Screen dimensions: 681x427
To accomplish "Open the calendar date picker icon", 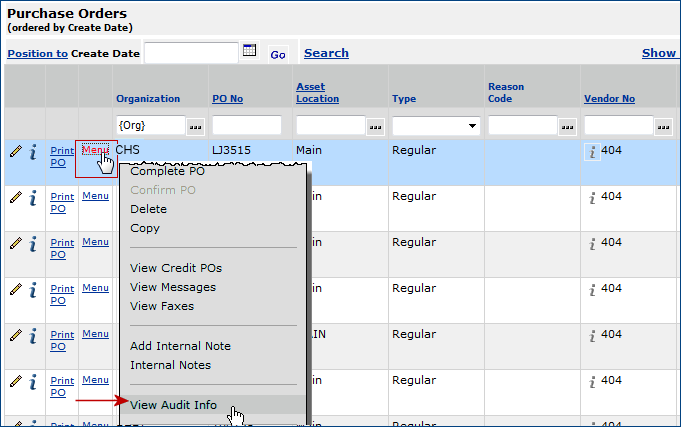I will [x=250, y=51].
